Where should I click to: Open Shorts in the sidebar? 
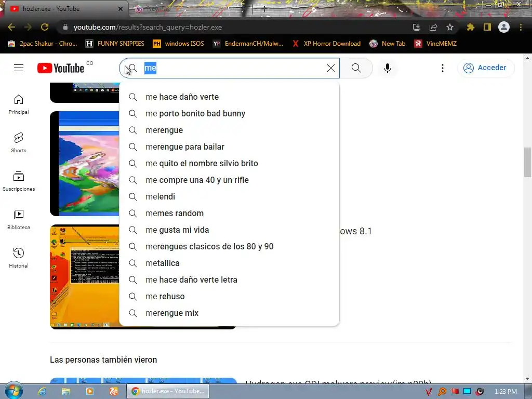click(19, 143)
